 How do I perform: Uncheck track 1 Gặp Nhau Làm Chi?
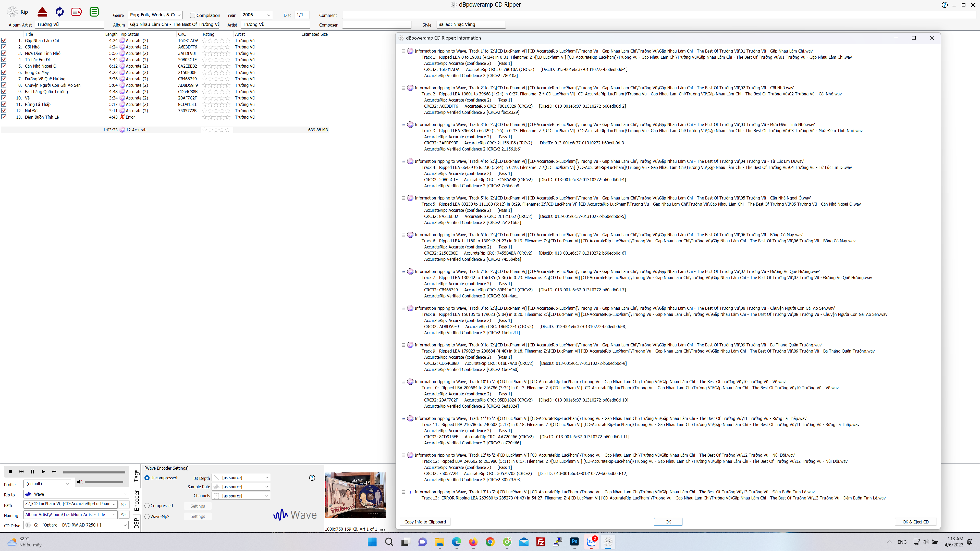pyautogui.click(x=4, y=40)
